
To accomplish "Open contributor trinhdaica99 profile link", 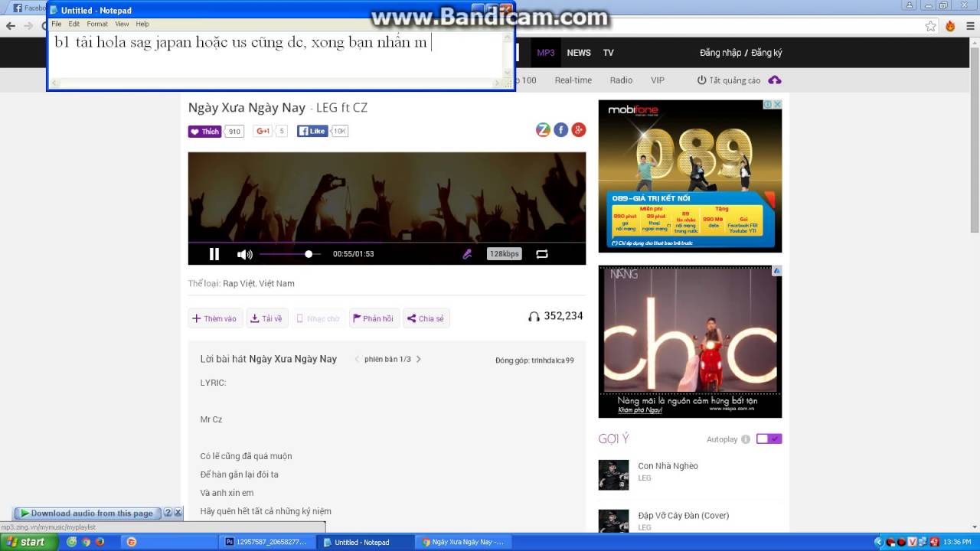I will point(553,360).
